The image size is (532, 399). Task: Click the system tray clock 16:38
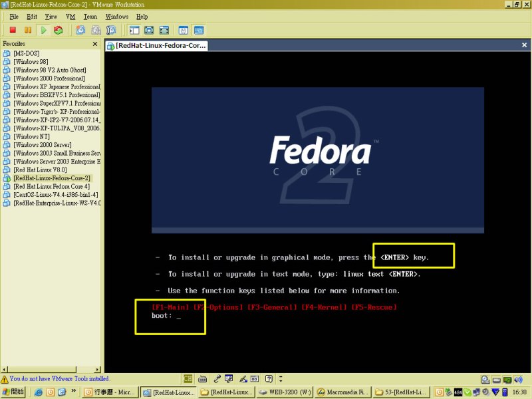519,392
